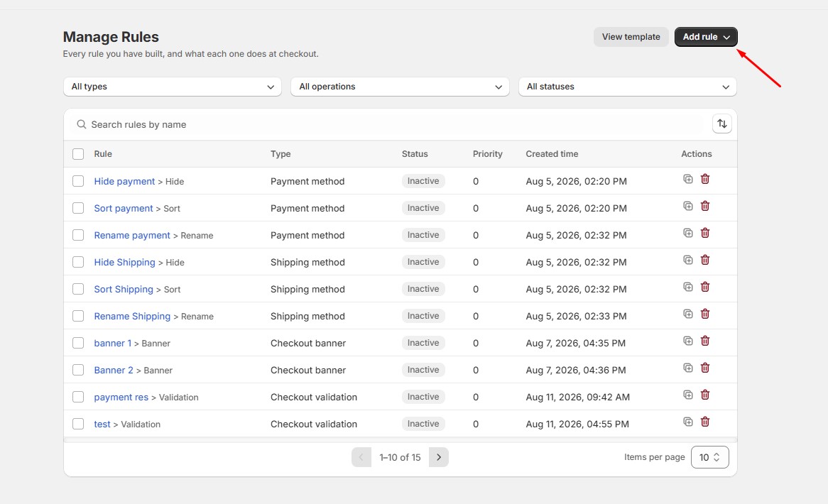
Task: Delete the payment res rule
Action: pyautogui.click(x=705, y=394)
